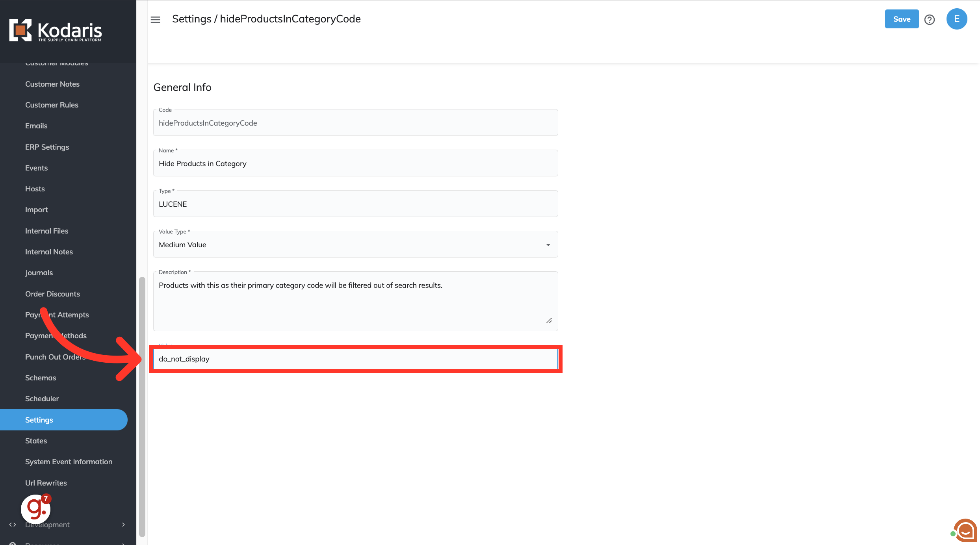Open the Scheduler page
Image resolution: width=980 pixels, height=545 pixels.
pyautogui.click(x=42, y=399)
